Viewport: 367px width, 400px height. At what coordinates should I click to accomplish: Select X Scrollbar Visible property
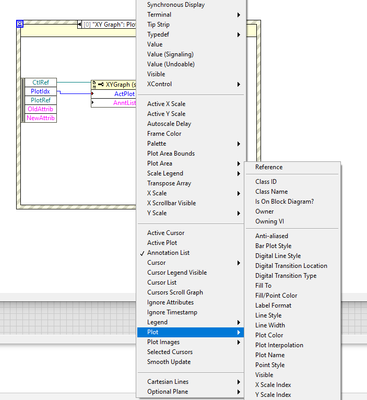(x=191, y=203)
